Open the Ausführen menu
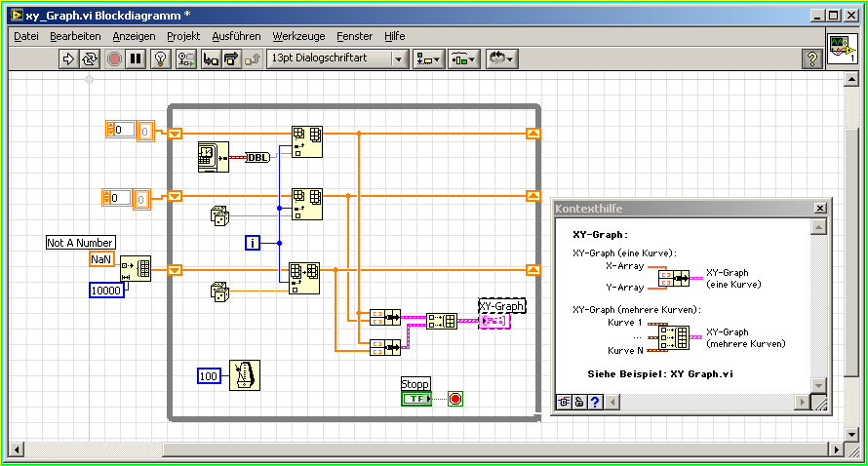The height and width of the screenshot is (466, 868). (236, 36)
